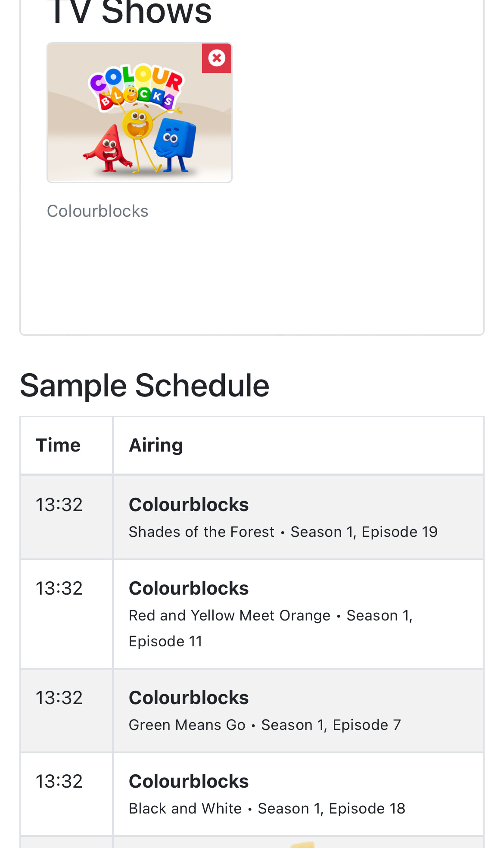Viewport: 504px width, 848px height.
Task: Click the 13:32 time beside Green Means Go
Action: click(59, 698)
